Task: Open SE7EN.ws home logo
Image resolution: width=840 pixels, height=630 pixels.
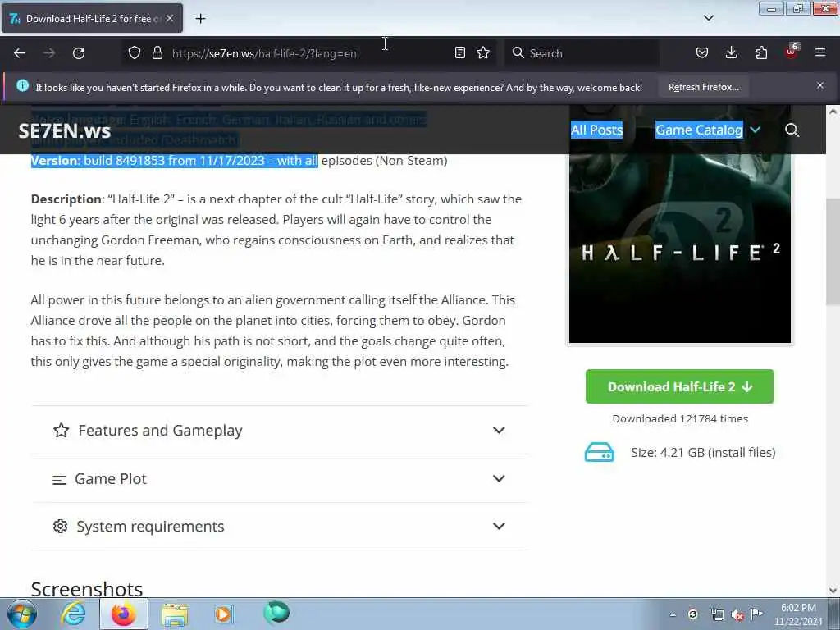Action: pos(65,130)
